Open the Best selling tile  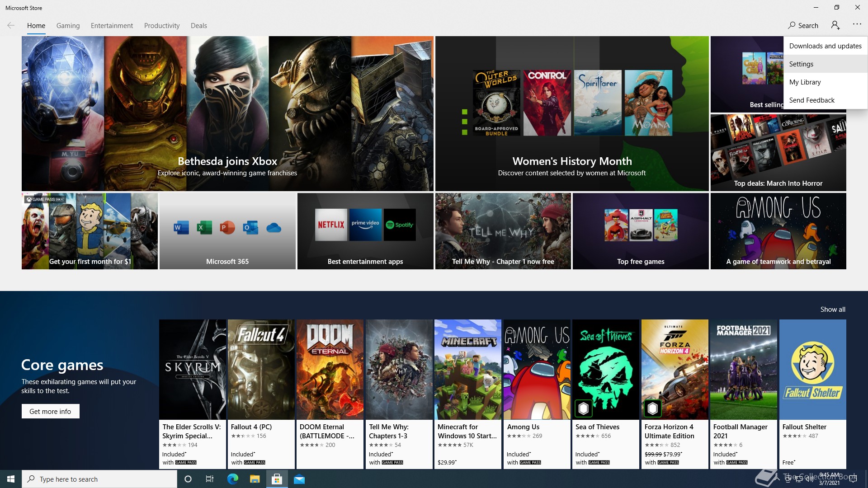click(747, 75)
